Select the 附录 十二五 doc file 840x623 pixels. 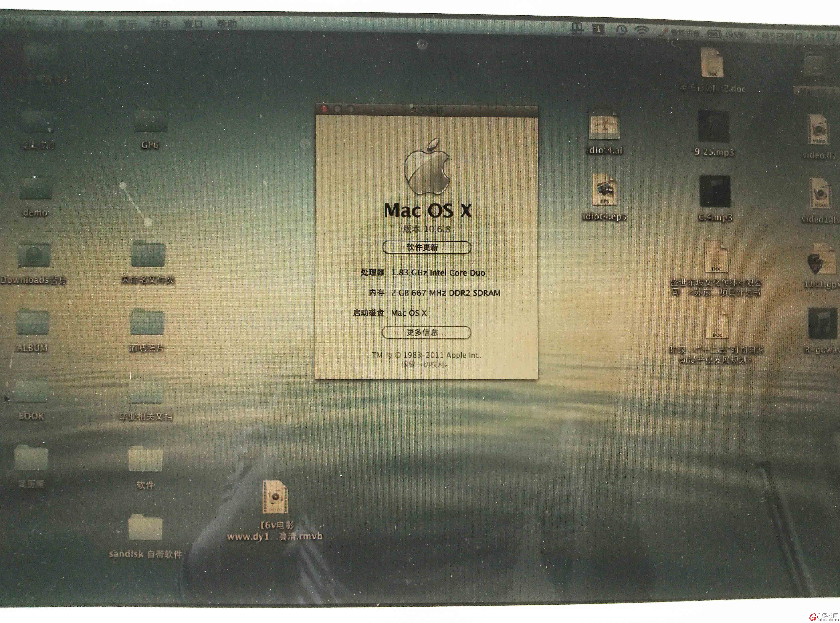(x=717, y=323)
